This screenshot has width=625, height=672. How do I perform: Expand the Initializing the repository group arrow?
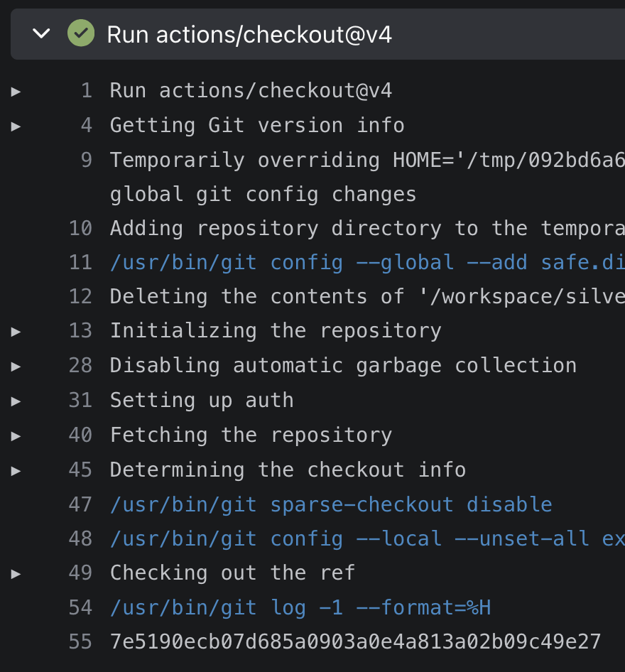click(x=16, y=332)
